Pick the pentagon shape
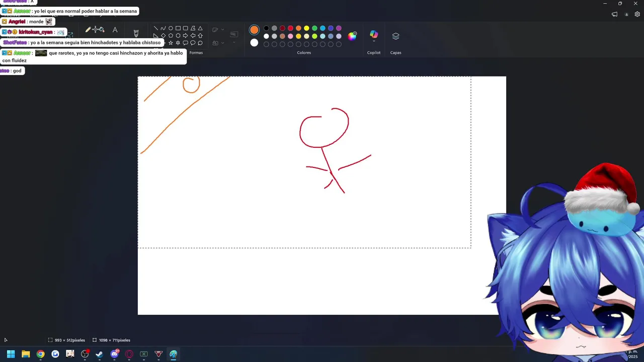The height and width of the screenshot is (362, 644). tap(171, 36)
